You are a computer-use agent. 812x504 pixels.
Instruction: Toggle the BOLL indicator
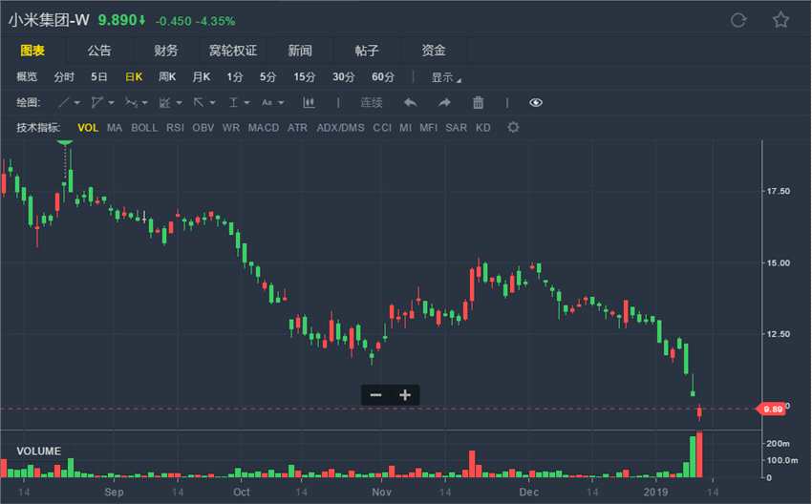[x=144, y=127]
